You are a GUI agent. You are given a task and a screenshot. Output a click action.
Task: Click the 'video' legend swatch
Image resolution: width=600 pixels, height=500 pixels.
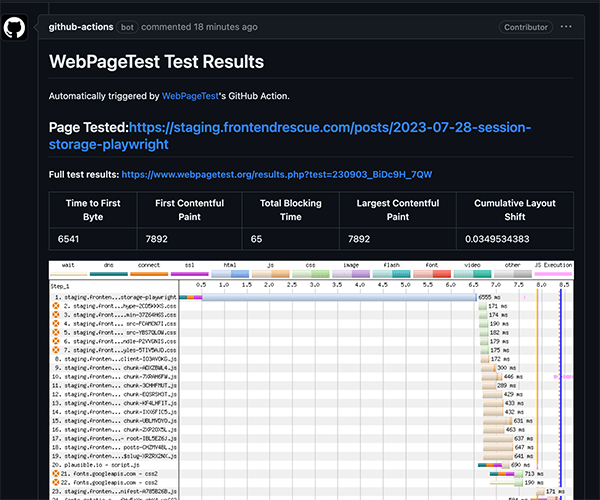tap(472, 274)
